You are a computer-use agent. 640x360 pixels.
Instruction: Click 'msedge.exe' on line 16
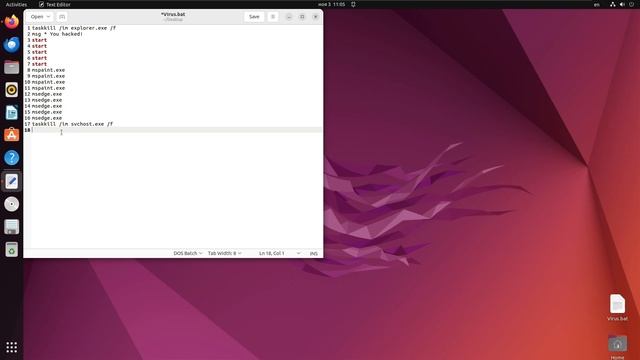coord(47,118)
